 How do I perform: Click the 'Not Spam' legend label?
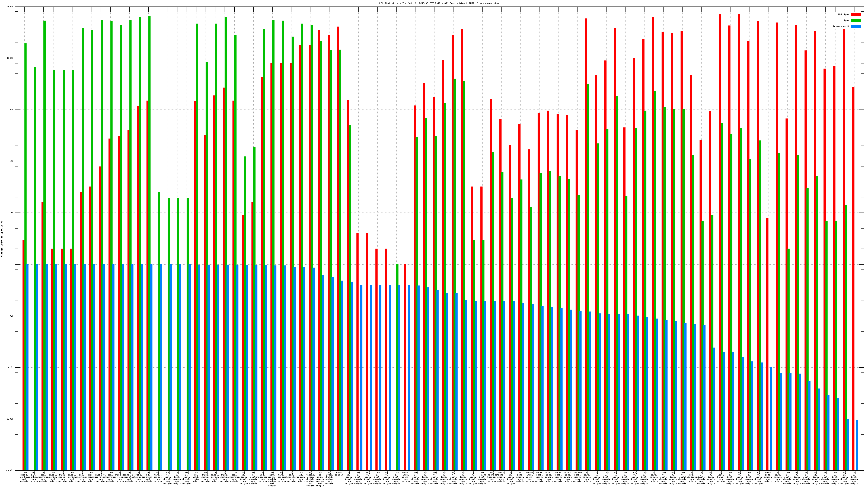(x=844, y=14)
